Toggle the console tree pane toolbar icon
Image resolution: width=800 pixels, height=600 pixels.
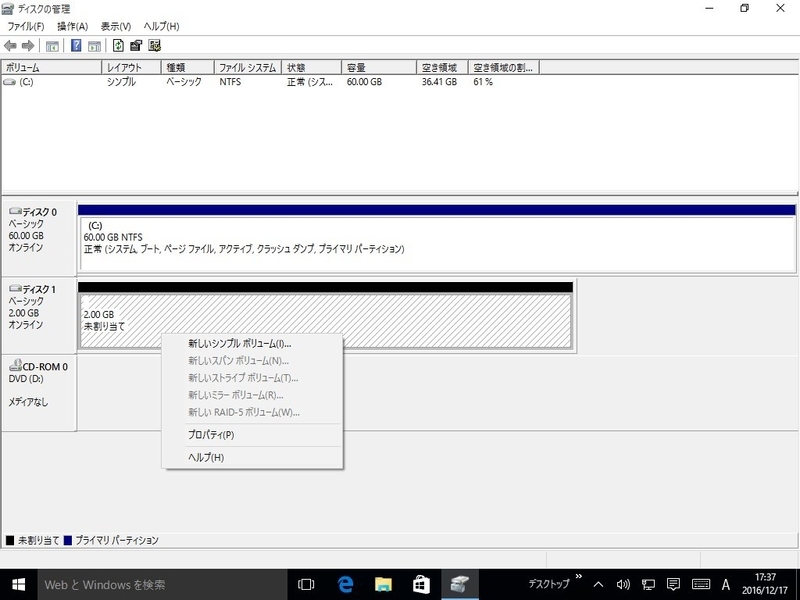(x=52, y=46)
